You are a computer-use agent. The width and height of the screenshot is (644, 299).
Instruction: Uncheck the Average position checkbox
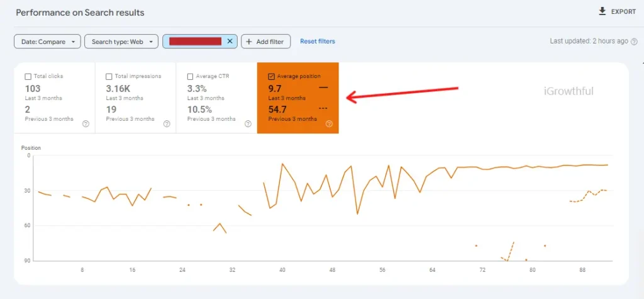pos(271,77)
